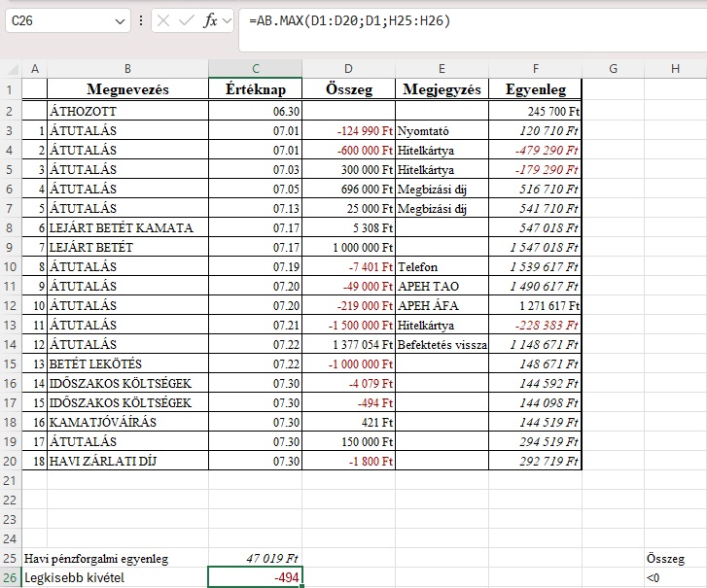Confirm entry with the checkmark Enter icon
Viewport: 707px width, 588px height.
pyautogui.click(x=188, y=20)
